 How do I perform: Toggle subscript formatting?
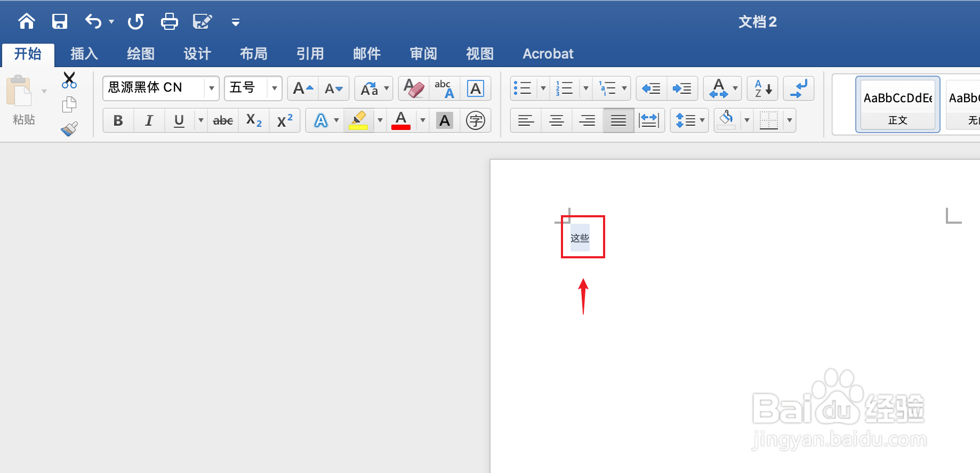click(254, 120)
